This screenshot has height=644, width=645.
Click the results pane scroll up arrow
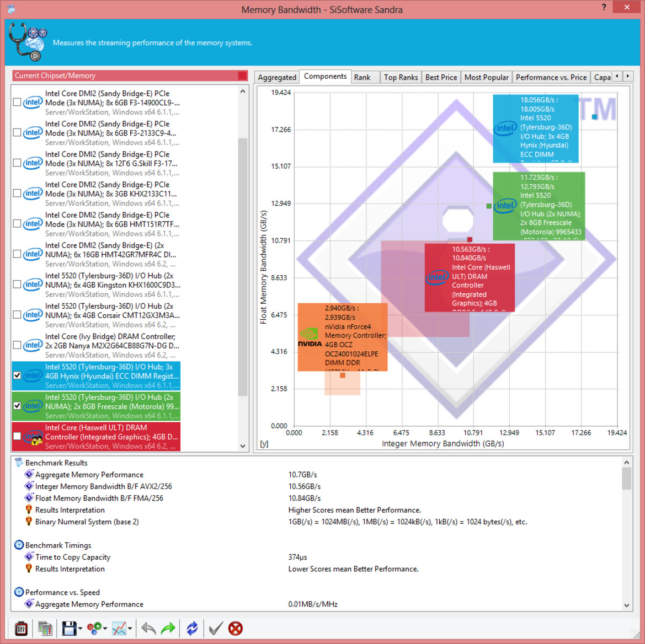626,463
